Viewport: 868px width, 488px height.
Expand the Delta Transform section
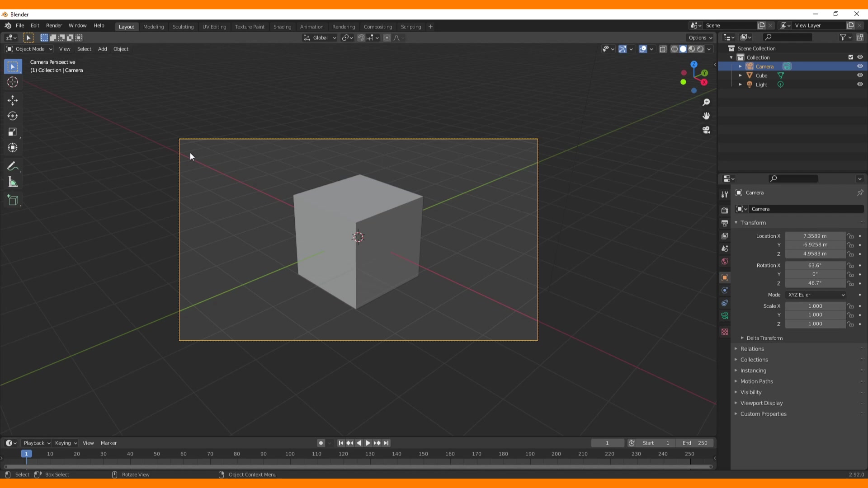click(x=764, y=338)
